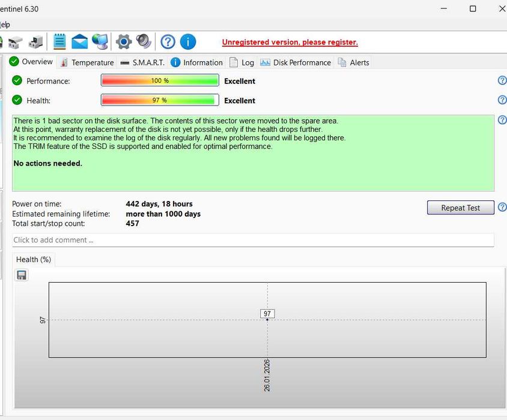Image resolution: width=507 pixels, height=420 pixels.
Task: Click the second disk drive toolbar icon
Action: [x=35, y=42]
